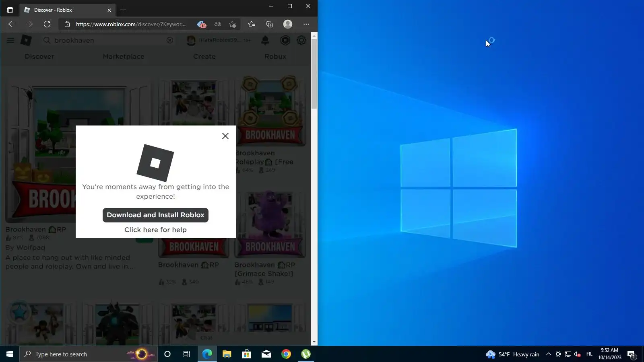Open the Roblox user avatar profile

[191, 40]
